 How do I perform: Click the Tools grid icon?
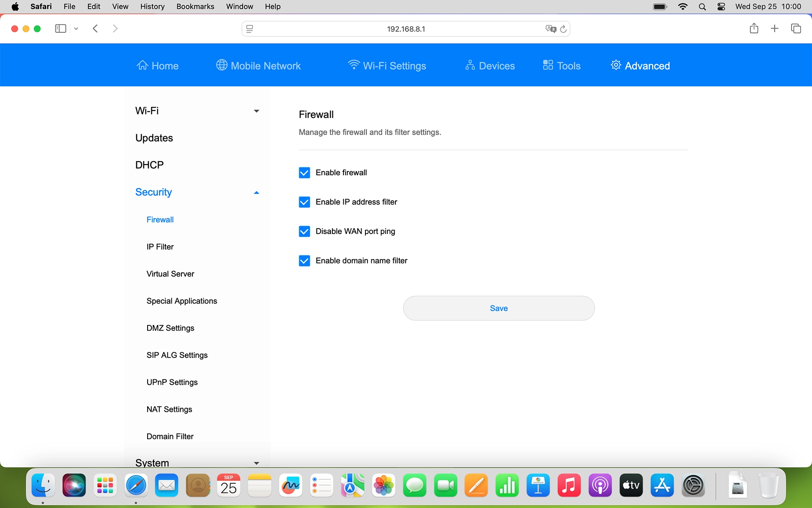[548, 65]
